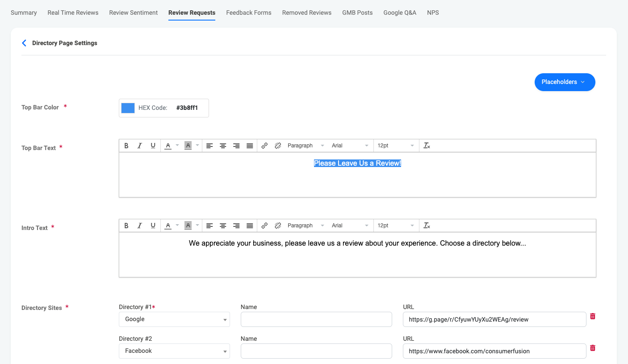Justify text in Intro Text editor

(x=250, y=226)
